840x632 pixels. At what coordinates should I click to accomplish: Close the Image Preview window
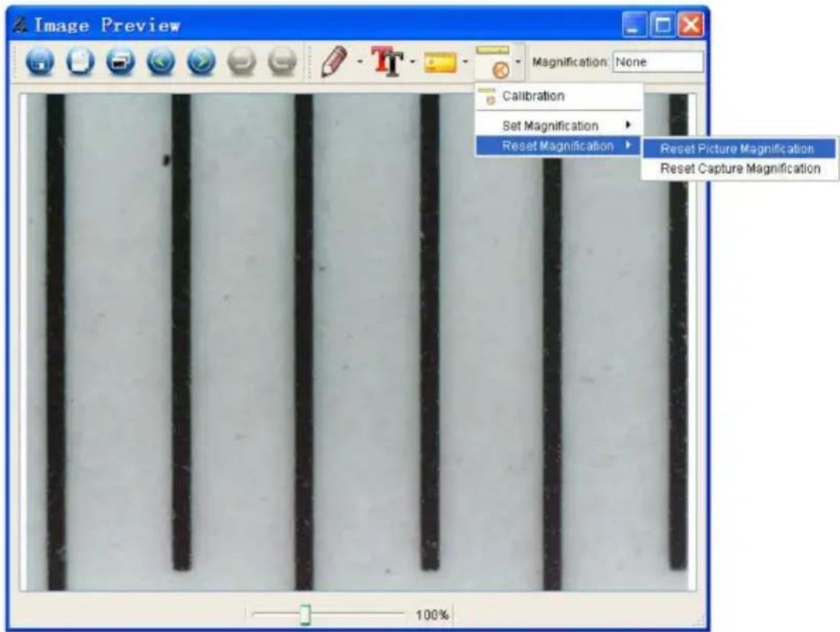pos(691,25)
